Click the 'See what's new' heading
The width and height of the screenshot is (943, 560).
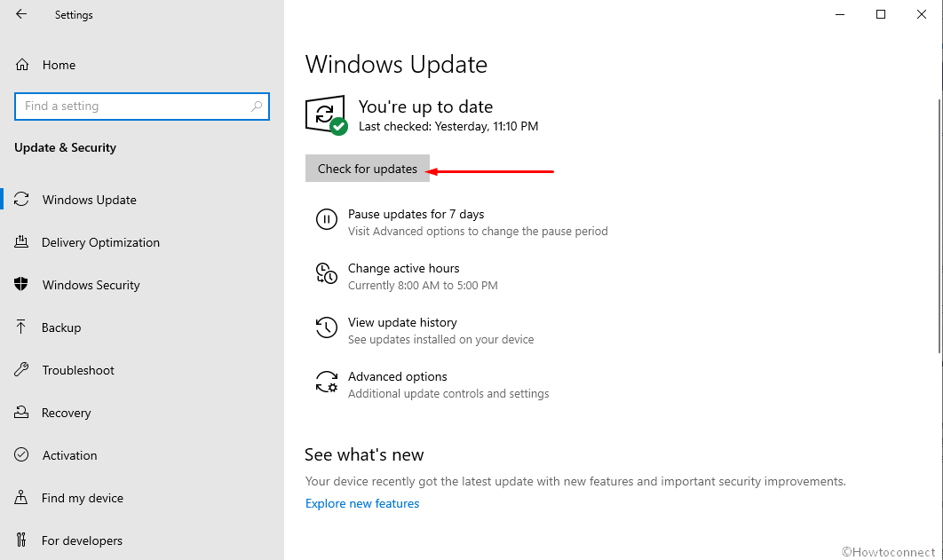pos(364,455)
